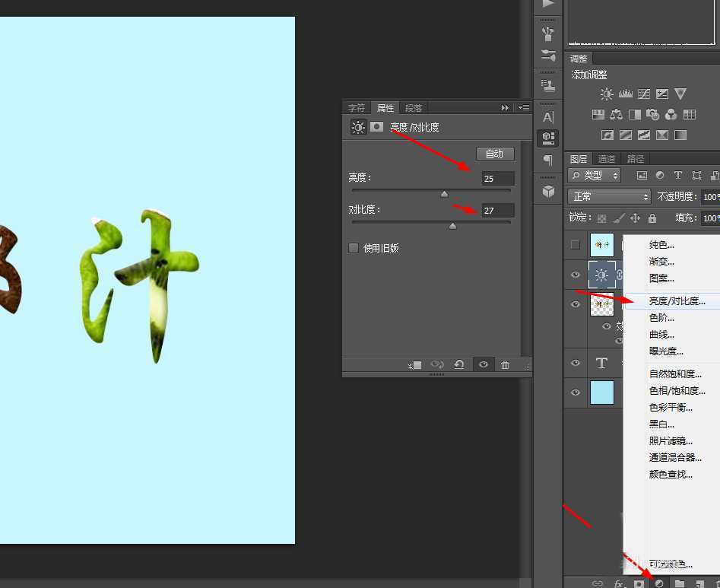The image size is (720, 588).
Task: Click the Color Balance scale icon
Action: click(617, 114)
